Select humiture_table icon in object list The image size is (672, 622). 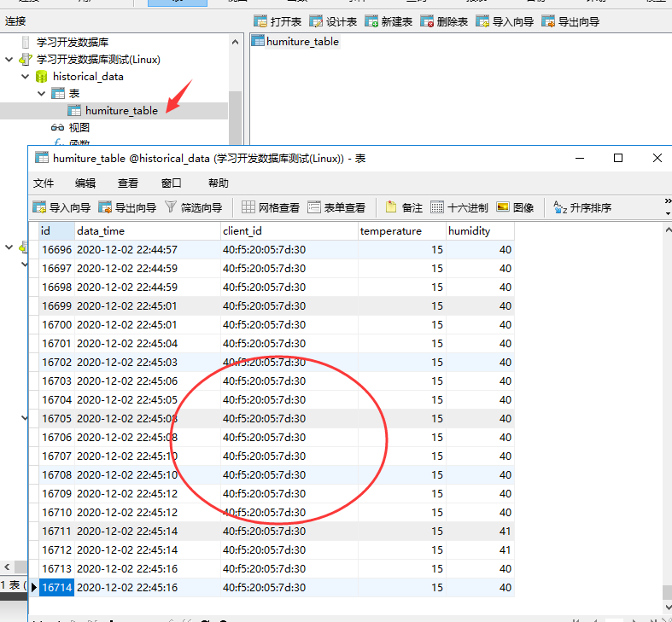pos(258,41)
